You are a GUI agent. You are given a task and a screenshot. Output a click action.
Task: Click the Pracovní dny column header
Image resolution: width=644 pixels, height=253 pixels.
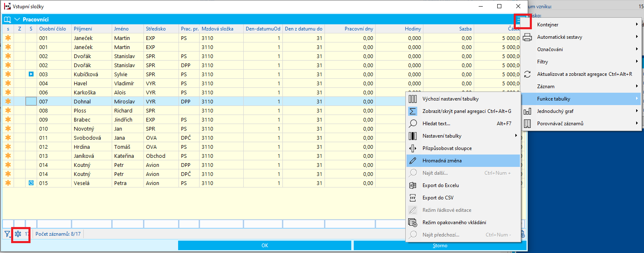point(350,29)
